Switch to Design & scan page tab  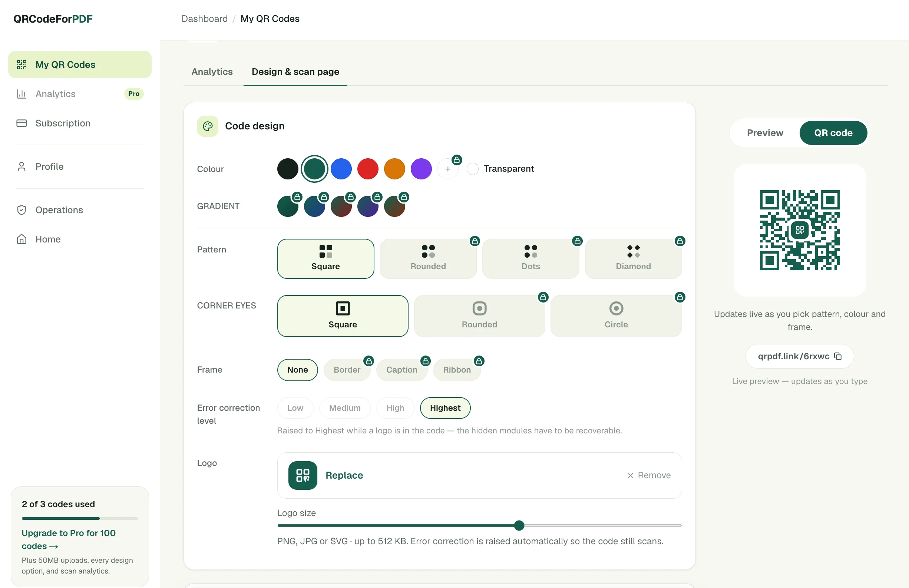pos(295,72)
